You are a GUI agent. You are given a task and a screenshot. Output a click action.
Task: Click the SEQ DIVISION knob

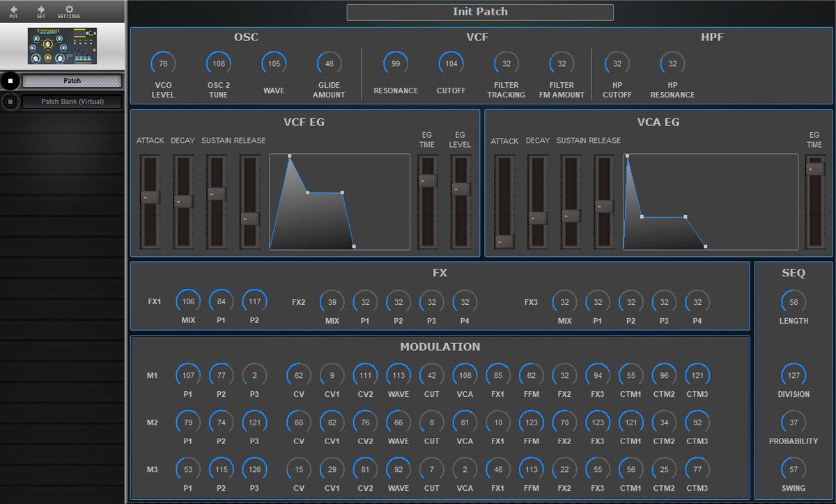(794, 375)
